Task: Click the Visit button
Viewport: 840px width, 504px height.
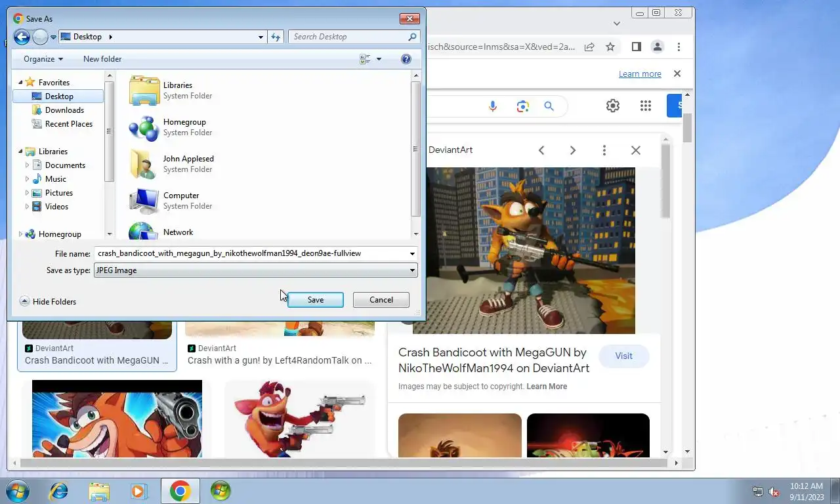Action: coord(624,356)
